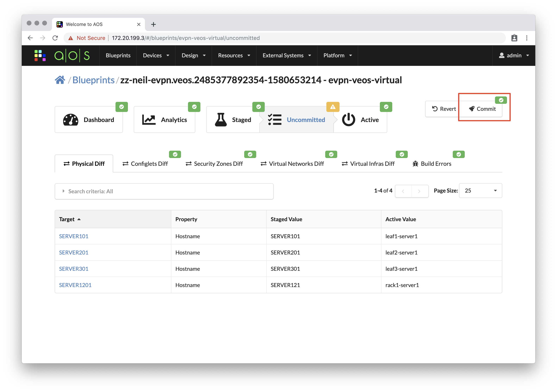Commit the staged changes
This screenshot has height=392, width=557.
(482, 109)
